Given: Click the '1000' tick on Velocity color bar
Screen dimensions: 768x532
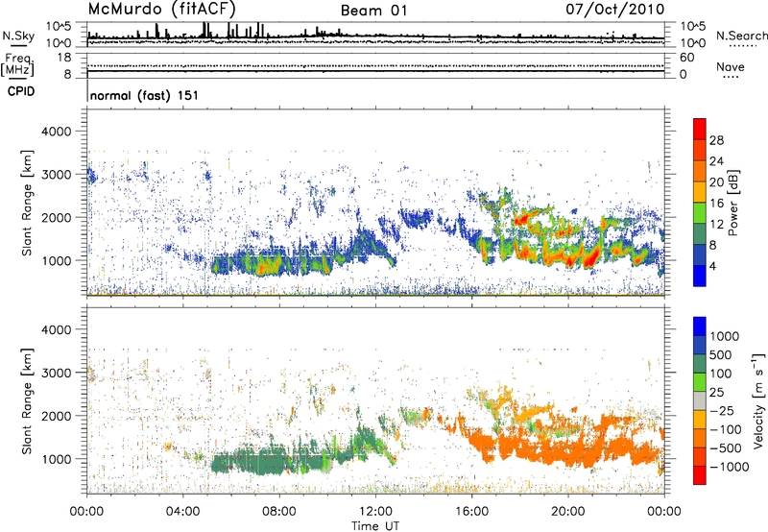Looking at the screenshot, I should coord(725,336).
